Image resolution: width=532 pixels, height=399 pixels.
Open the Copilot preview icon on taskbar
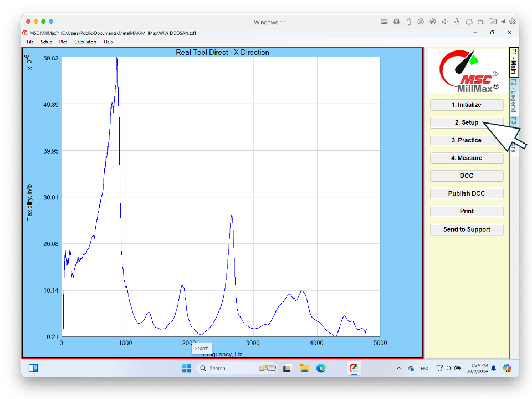point(507,368)
